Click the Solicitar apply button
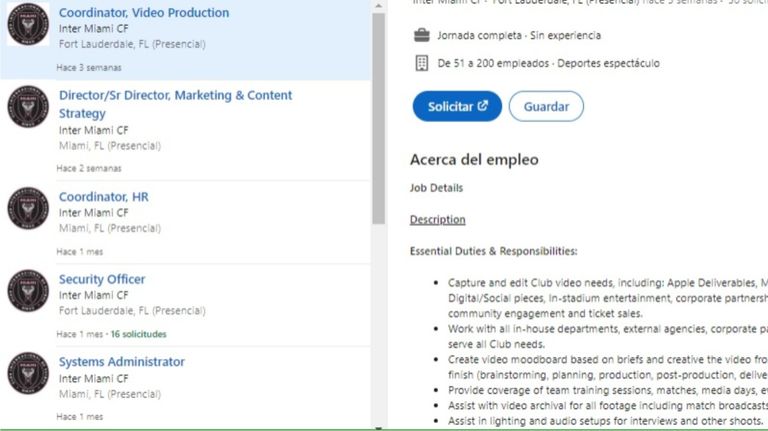 (457, 106)
